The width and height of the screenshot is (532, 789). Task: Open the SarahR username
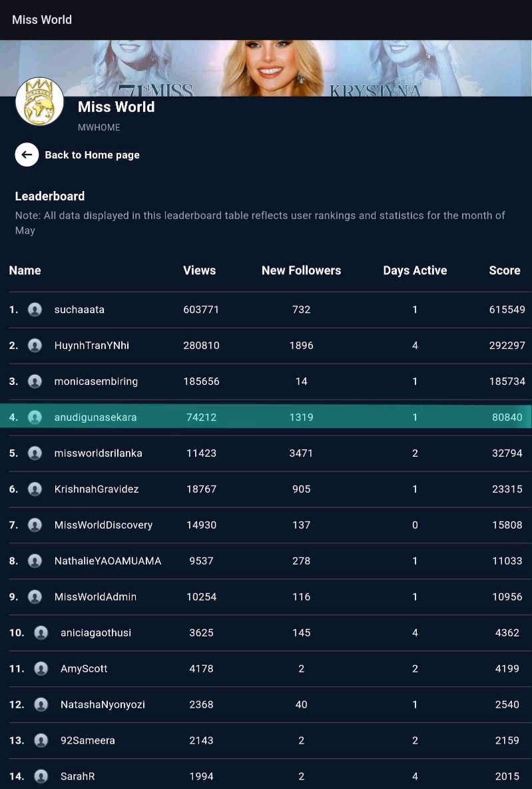pos(77,776)
